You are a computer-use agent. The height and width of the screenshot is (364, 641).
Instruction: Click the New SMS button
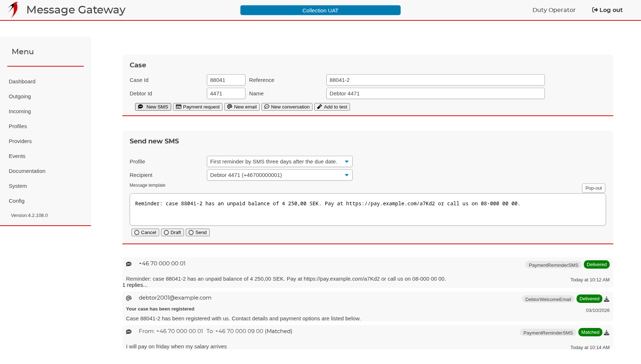point(153,107)
